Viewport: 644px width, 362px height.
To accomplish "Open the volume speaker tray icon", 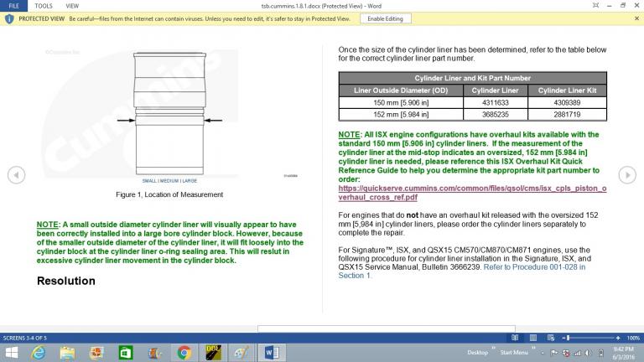I will 589,353.
